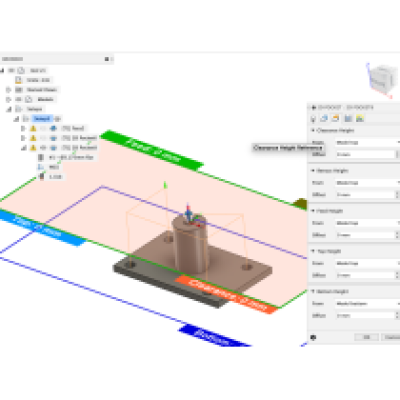Switch to the Geometry tab icon

324,118
